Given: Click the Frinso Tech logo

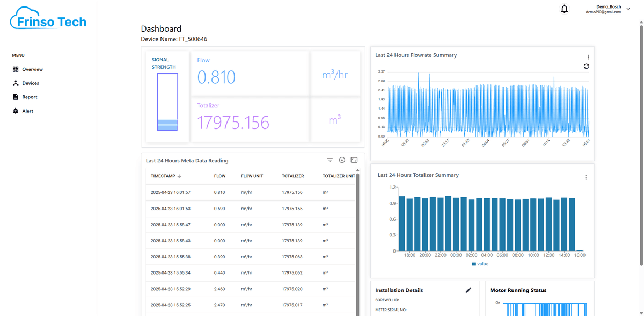Looking at the screenshot, I should pos(48,19).
